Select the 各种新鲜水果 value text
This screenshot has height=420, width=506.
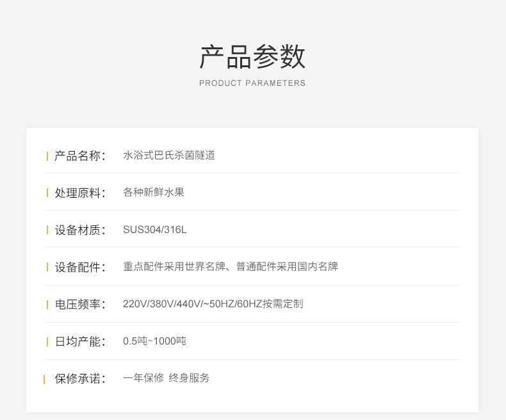point(154,192)
